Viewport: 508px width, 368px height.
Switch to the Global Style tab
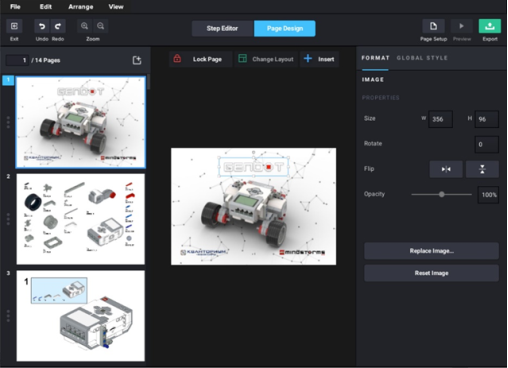pyautogui.click(x=422, y=58)
